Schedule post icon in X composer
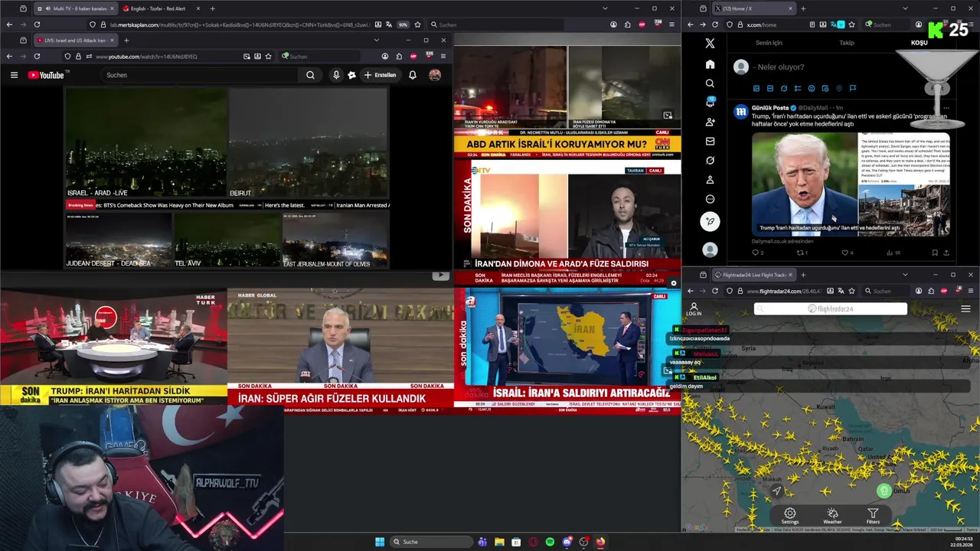This screenshot has width=980, height=551. coord(825,88)
